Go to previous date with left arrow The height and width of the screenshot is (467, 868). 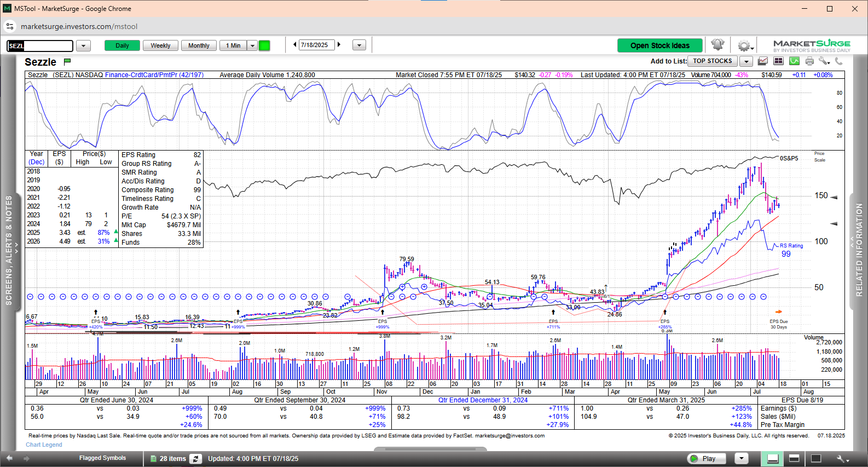pyautogui.click(x=295, y=45)
